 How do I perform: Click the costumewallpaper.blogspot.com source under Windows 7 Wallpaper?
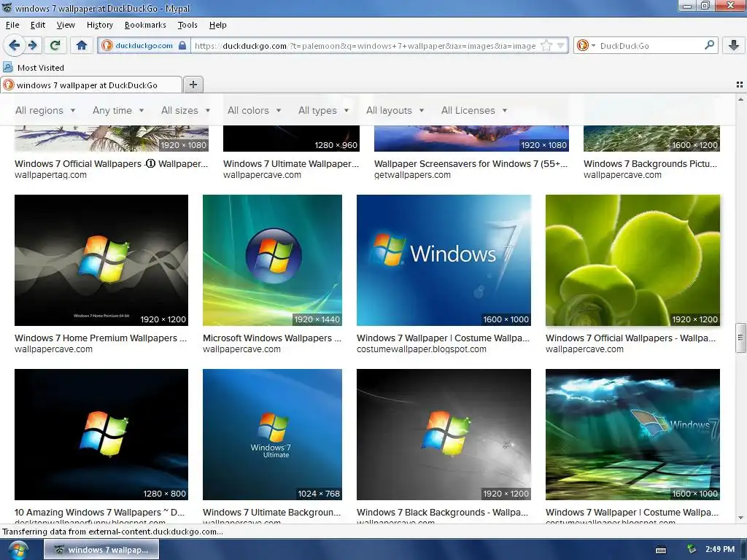[422, 349]
